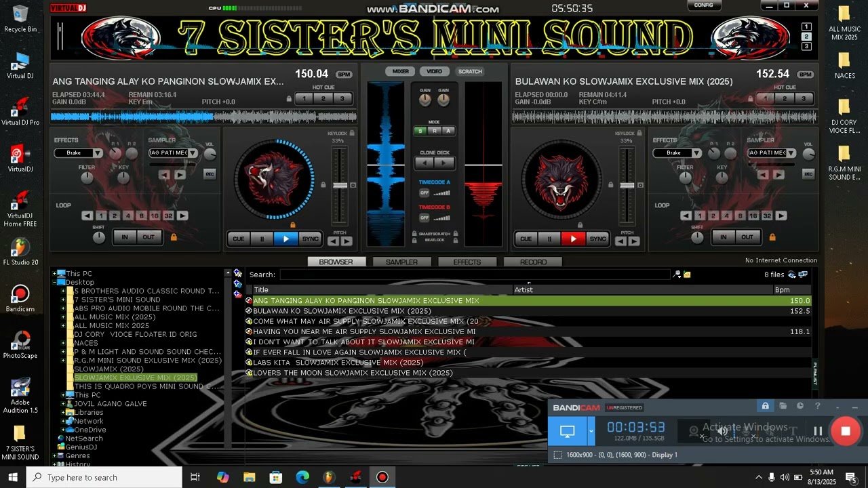This screenshot has height=488, width=868.
Task: Click the left deck CUE button
Action: pos(239,239)
